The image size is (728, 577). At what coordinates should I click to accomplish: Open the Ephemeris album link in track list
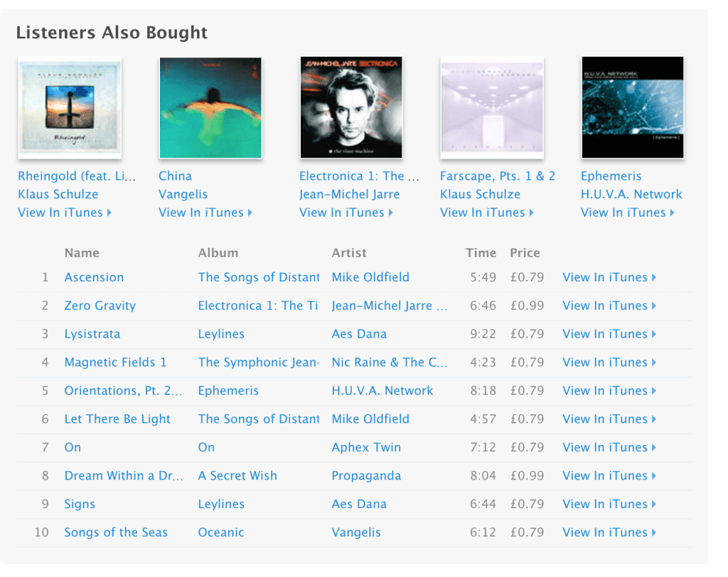(228, 390)
